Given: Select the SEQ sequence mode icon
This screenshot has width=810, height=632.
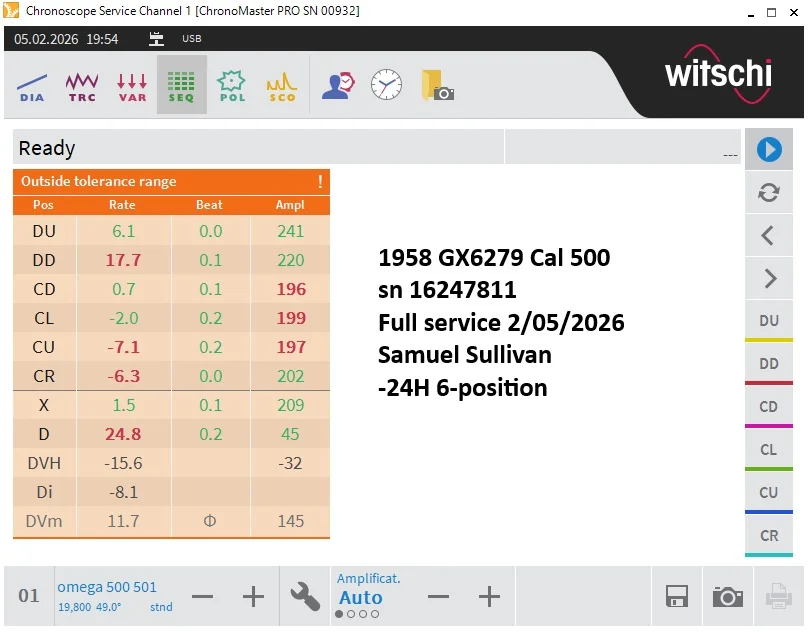Looking at the screenshot, I should click(182, 85).
